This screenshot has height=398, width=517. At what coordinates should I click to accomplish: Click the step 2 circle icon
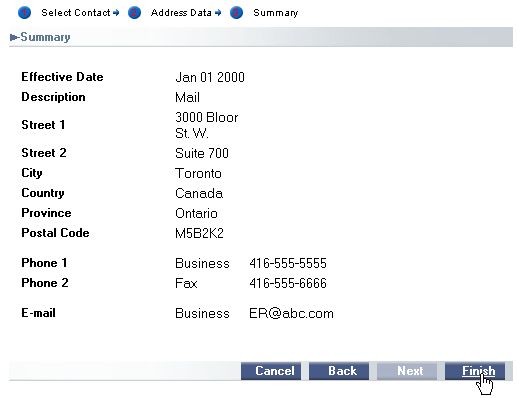coord(134,13)
